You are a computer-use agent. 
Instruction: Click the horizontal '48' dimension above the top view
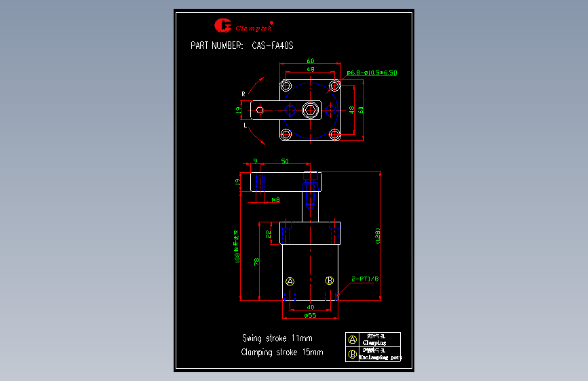coord(311,69)
